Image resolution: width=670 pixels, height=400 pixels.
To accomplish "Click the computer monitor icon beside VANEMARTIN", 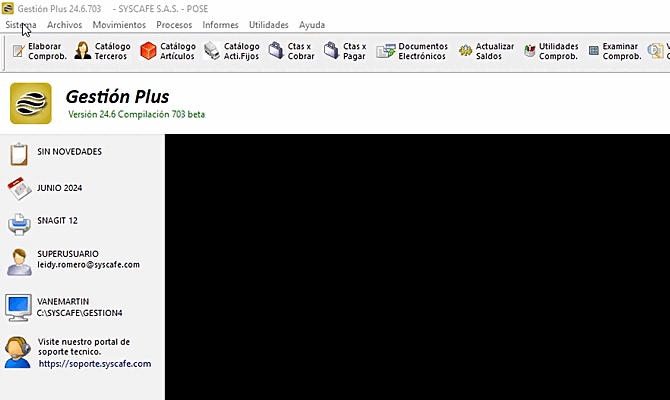I will click(x=18, y=308).
